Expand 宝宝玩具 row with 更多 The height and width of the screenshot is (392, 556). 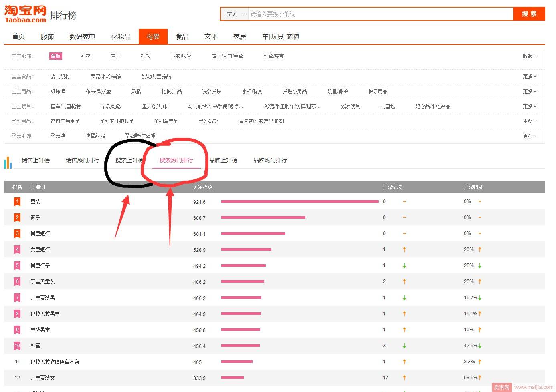click(x=530, y=106)
